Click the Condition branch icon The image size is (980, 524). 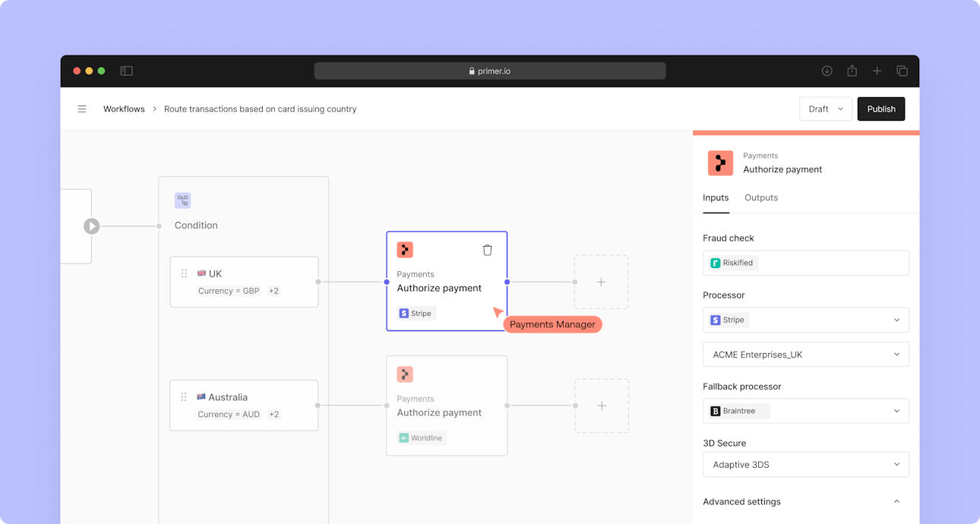point(183,200)
